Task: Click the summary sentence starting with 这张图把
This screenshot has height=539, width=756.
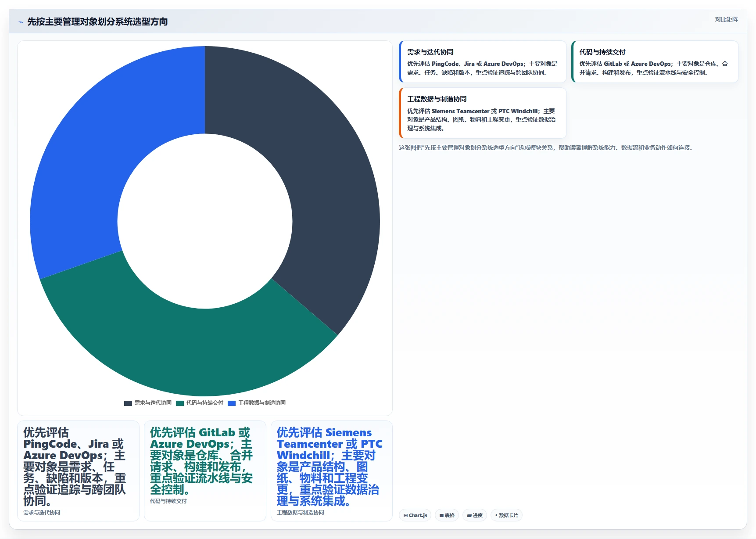Action: coord(547,147)
